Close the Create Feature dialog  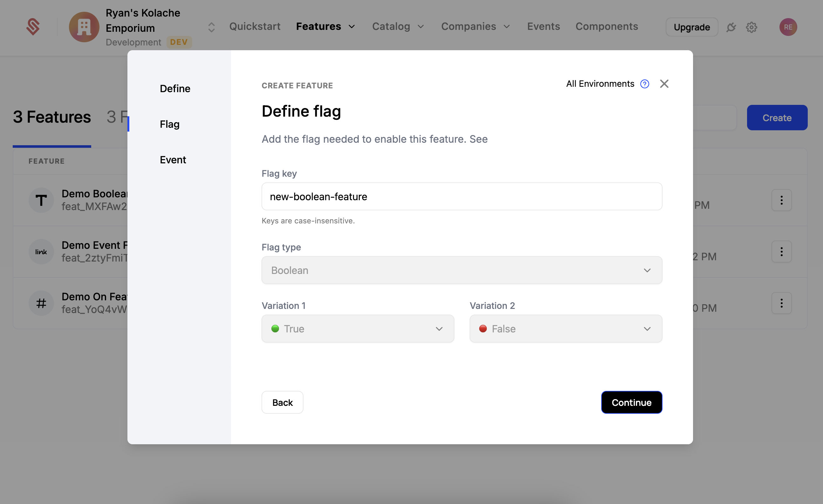point(664,84)
